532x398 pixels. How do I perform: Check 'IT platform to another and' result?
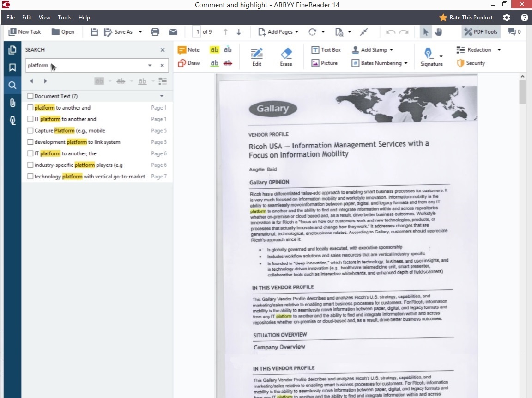(30, 119)
